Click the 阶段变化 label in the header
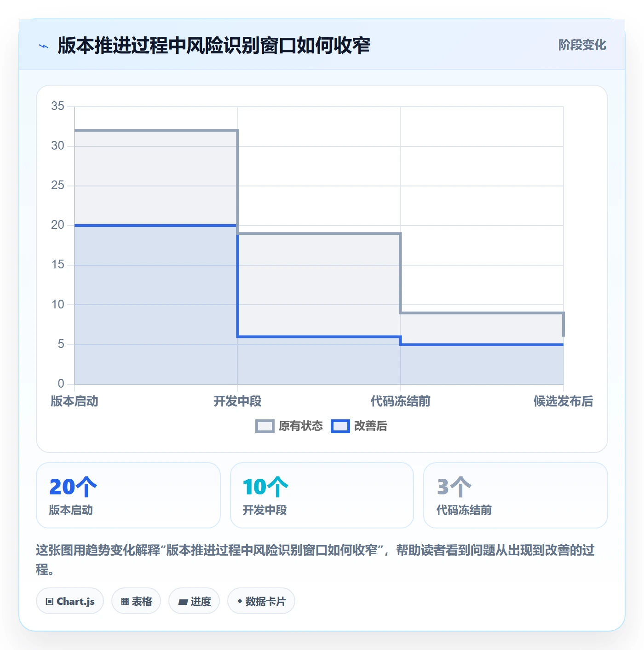 click(x=582, y=45)
